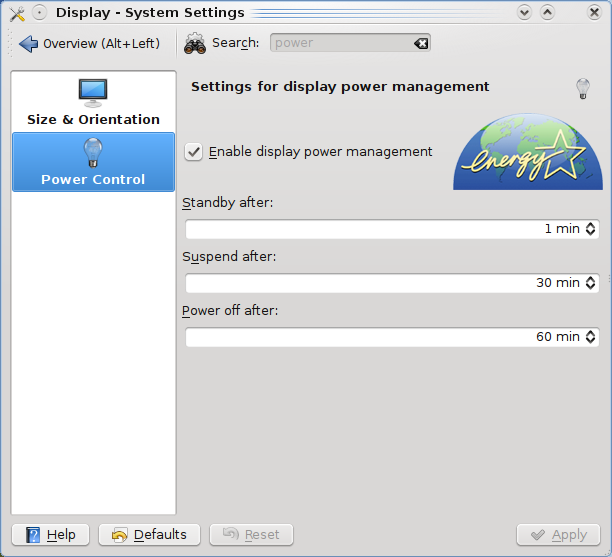Click the Power off after spinner arrows
612x557 pixels.
[x=590, y=337]
